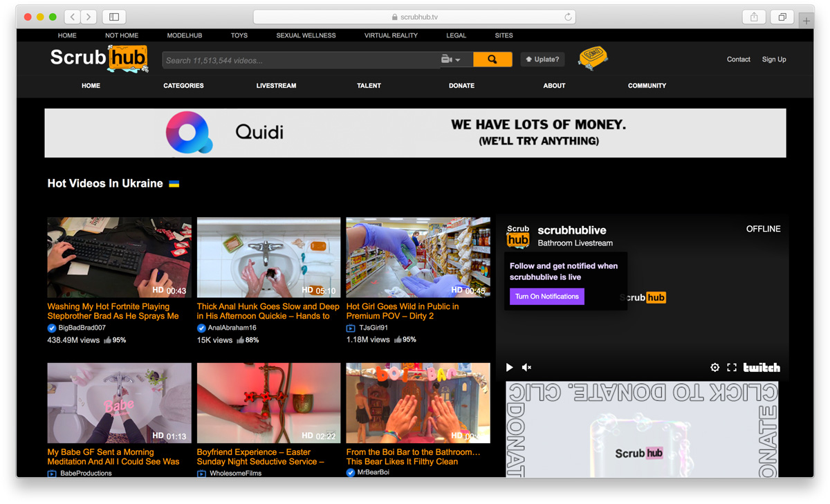
Task: Open the BigBadBrad007 channel link
Action: click(x=82, y=328)
